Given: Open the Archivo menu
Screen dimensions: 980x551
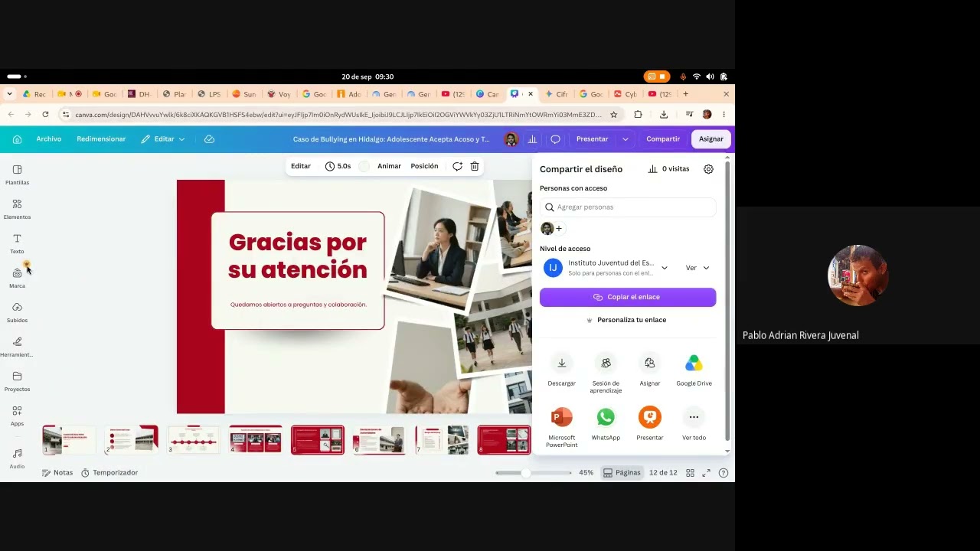Looking at the screenshot, I should point(48,139).
